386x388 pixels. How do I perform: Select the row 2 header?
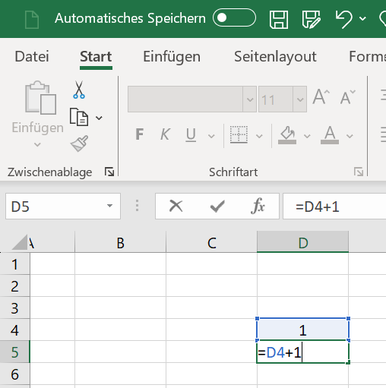15,286
